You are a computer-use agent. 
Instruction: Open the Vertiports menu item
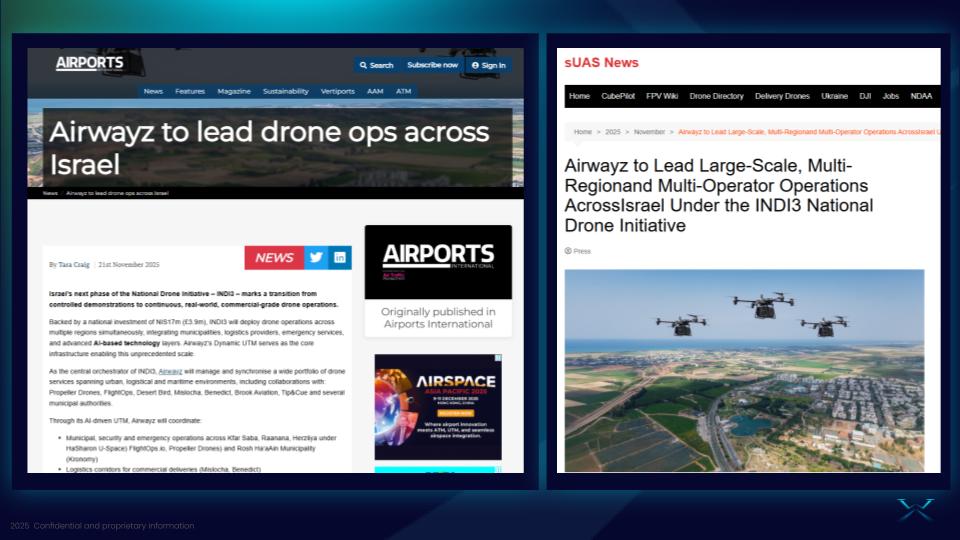[x=337, y=91]
